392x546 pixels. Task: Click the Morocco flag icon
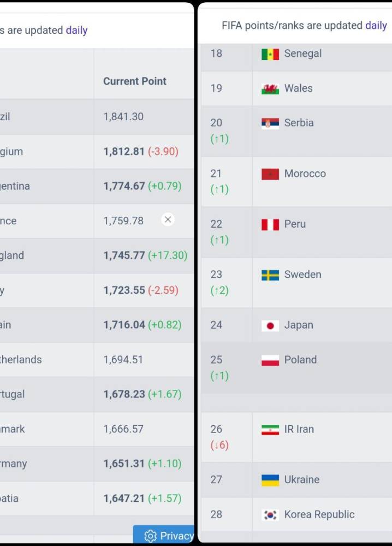click(x=270, y=174)
